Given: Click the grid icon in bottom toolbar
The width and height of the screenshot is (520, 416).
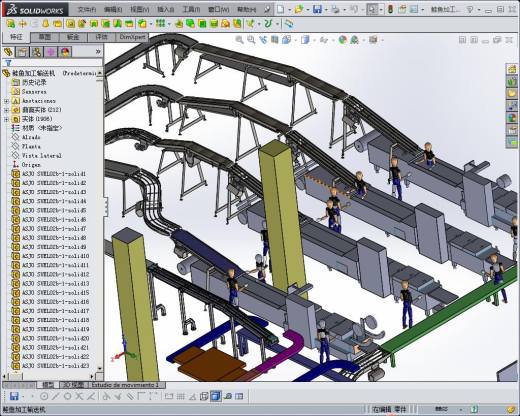Looking at the screenshot, I should point(180,396).
